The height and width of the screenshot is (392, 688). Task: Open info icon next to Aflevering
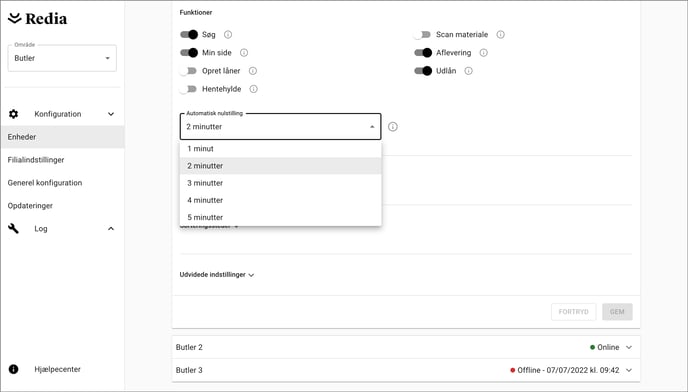(484, 53)
